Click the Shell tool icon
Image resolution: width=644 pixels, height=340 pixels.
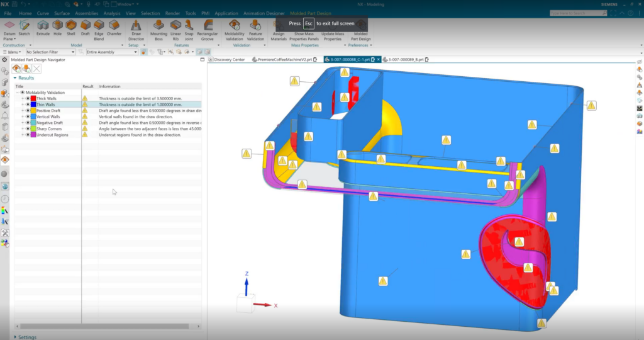point(72,27)
